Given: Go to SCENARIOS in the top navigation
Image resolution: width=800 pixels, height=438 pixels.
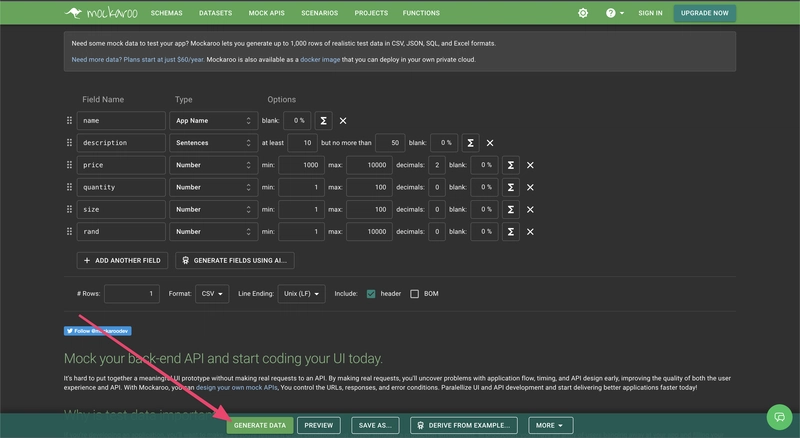Looking at the screenshot, I should [319, 13].
